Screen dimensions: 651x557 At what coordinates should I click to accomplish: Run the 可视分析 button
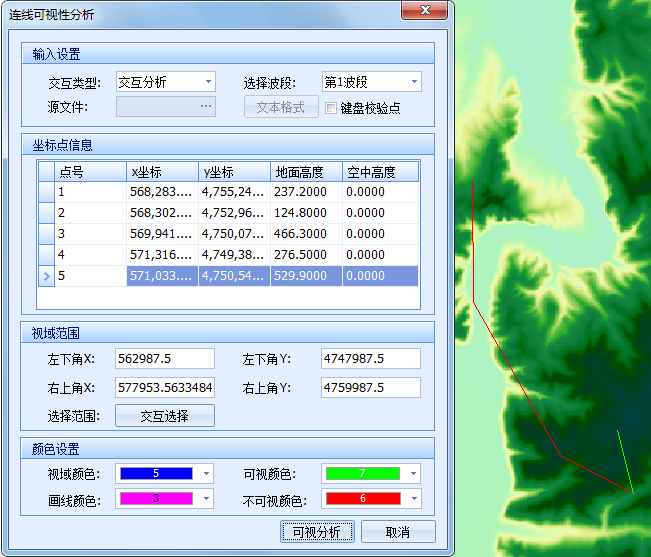click(x=317, y=531)
